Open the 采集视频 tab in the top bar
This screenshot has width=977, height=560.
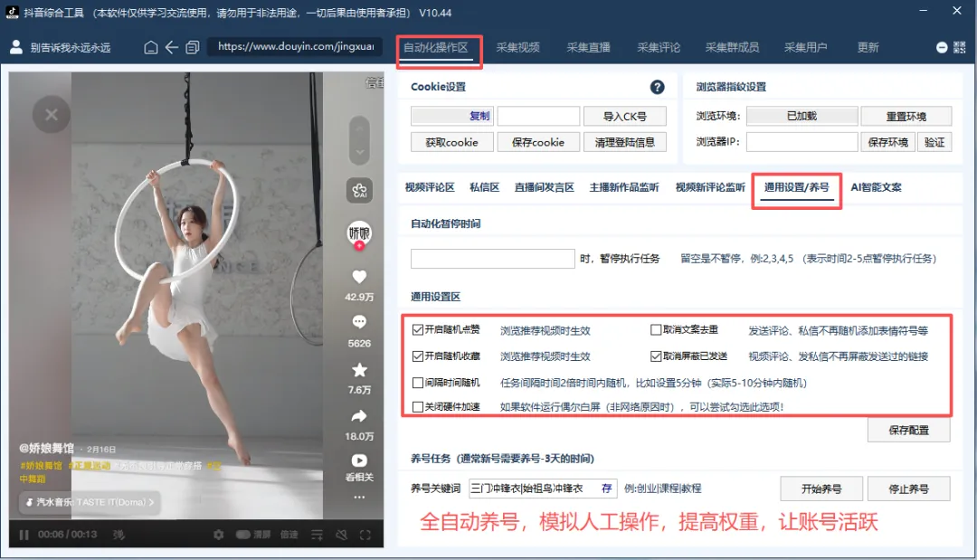(519, 47)
